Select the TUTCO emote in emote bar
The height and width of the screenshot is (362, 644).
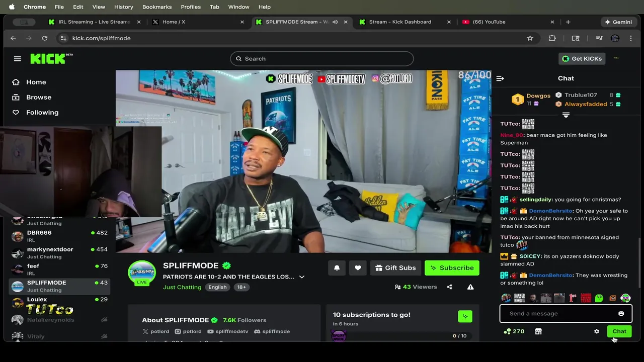pyautogui.click(x=506, y=298)
